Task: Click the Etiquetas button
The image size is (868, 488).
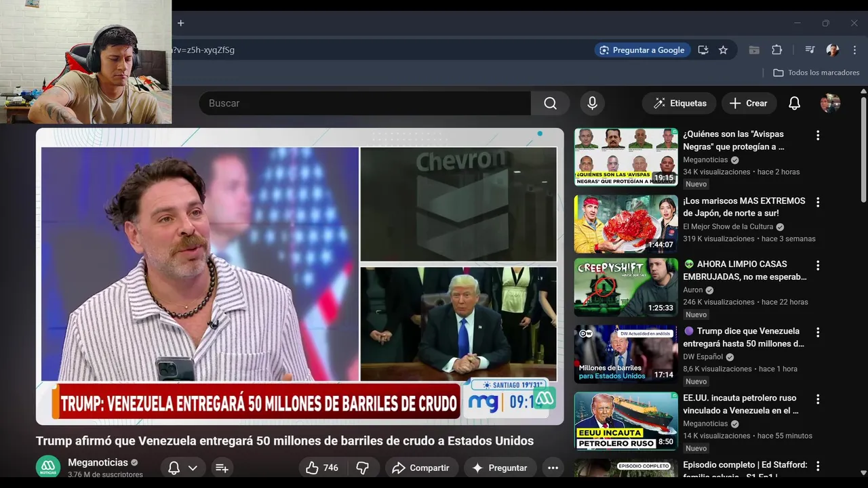Action: coord(679,103)
